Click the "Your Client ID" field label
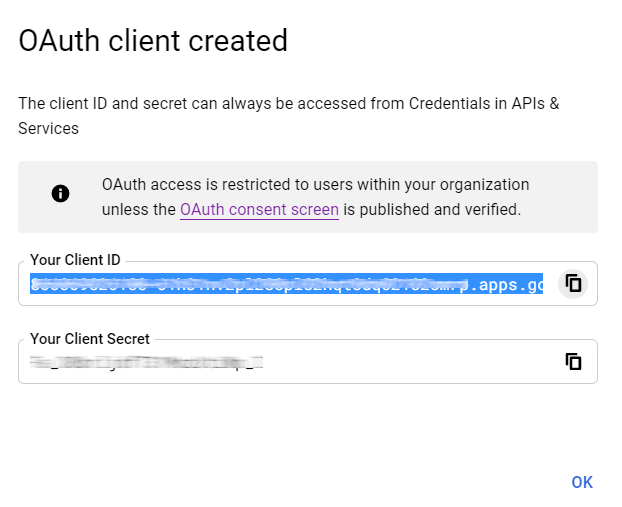 coord(75,260)
